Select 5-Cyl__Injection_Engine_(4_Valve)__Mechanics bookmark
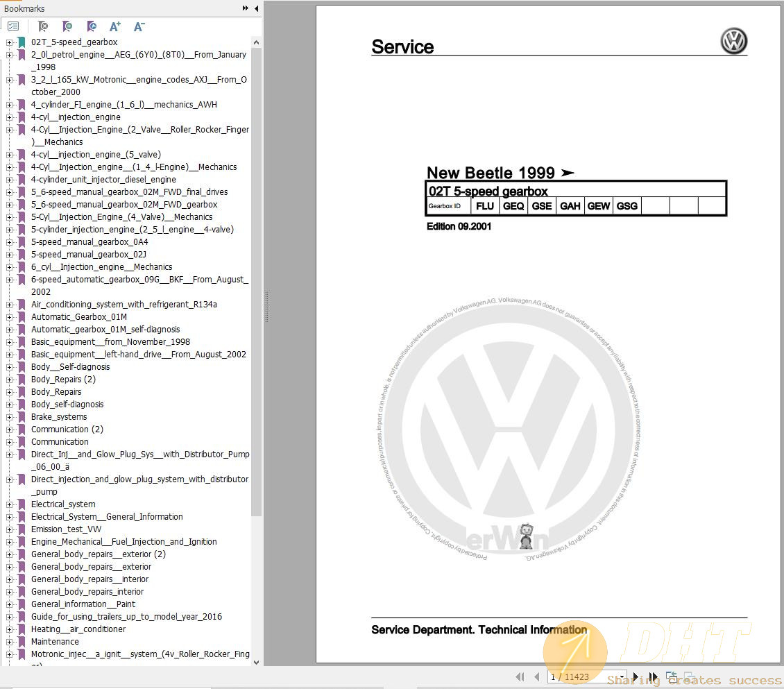This screenshot has height=689, width=784. 121,217
